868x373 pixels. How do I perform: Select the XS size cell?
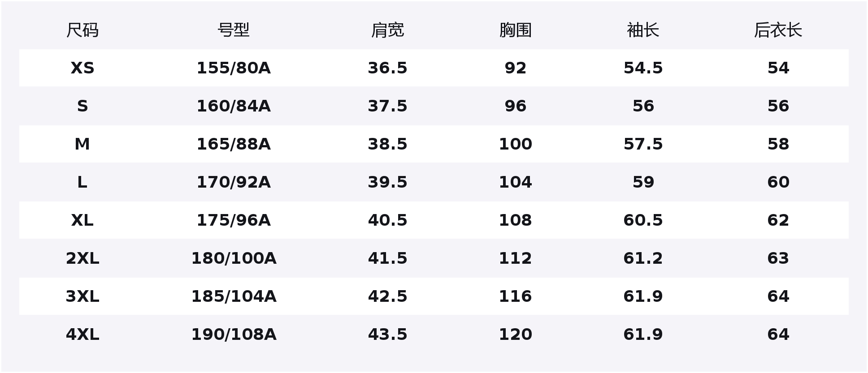[x=82, y=68]
